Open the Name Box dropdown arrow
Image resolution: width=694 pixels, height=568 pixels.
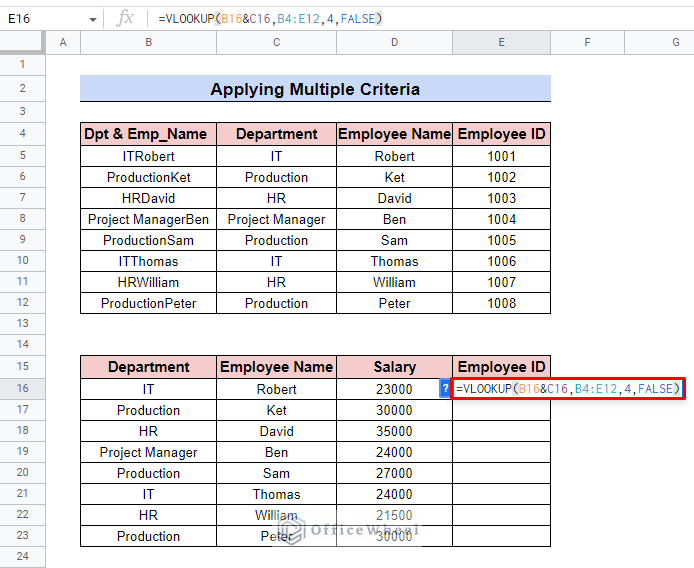pyautogui.click(x=93, y=19)
